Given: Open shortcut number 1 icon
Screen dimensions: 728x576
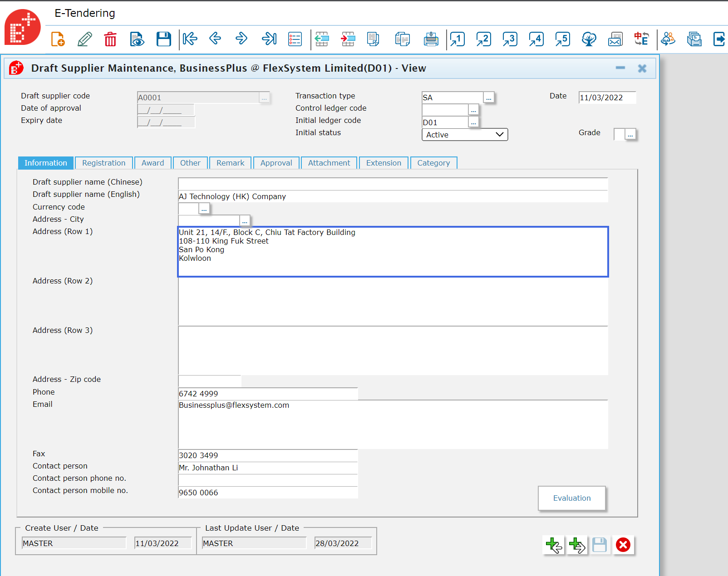Looking at the screenshot, I should pyautogui.click(x=457, y=39).
